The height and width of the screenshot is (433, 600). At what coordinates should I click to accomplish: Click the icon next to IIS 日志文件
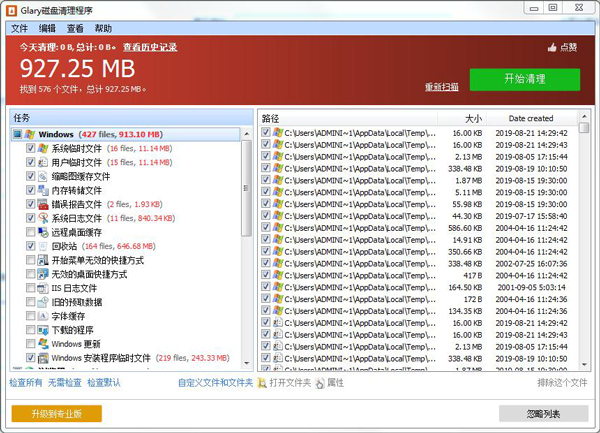(43, 288)
